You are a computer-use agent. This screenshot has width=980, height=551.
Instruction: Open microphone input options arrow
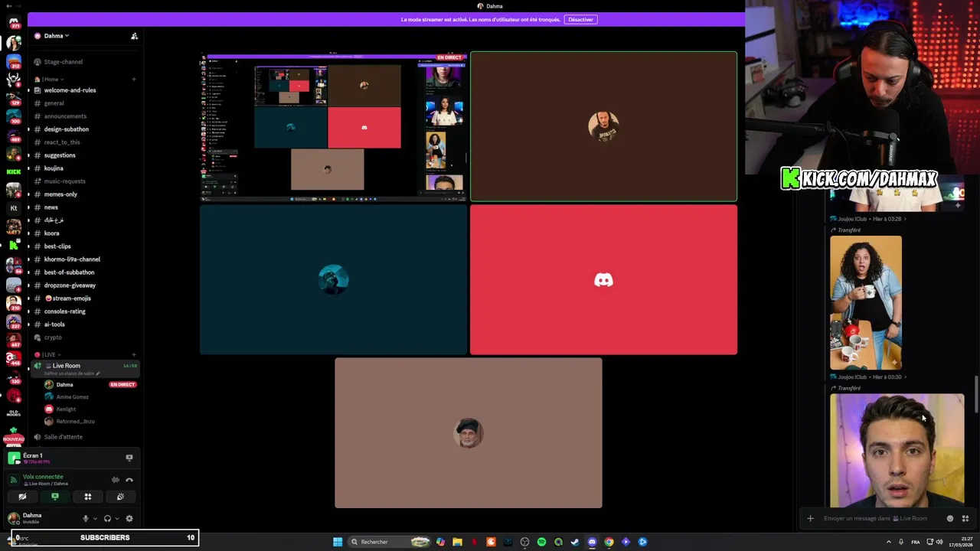94,518
